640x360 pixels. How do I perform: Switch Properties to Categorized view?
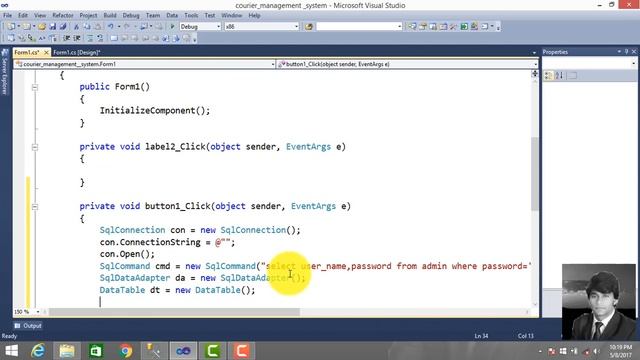(549, 76)
